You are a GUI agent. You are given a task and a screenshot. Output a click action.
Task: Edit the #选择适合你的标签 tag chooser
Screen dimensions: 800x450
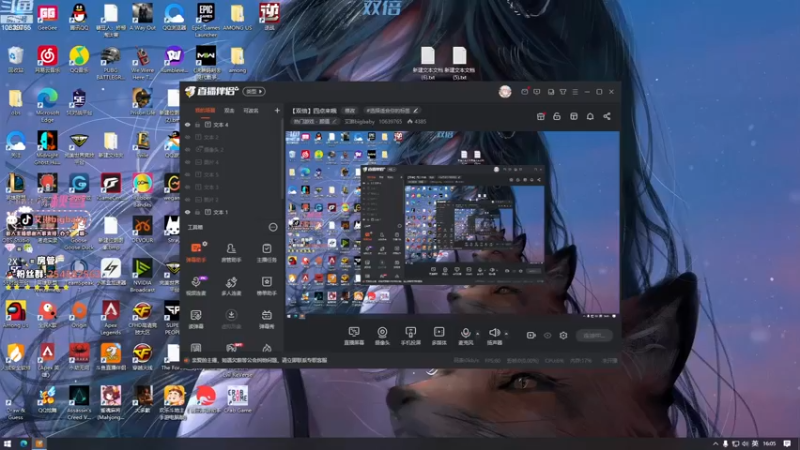pos(392,111)
